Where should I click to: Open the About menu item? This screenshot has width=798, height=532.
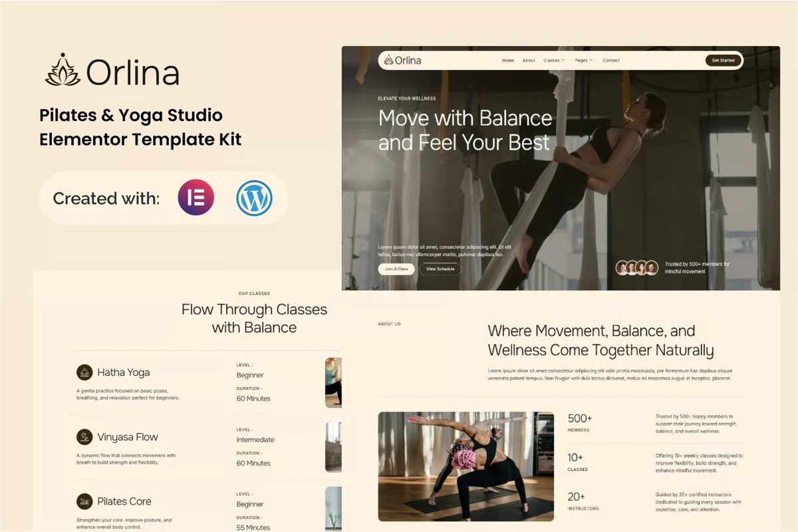529,61
